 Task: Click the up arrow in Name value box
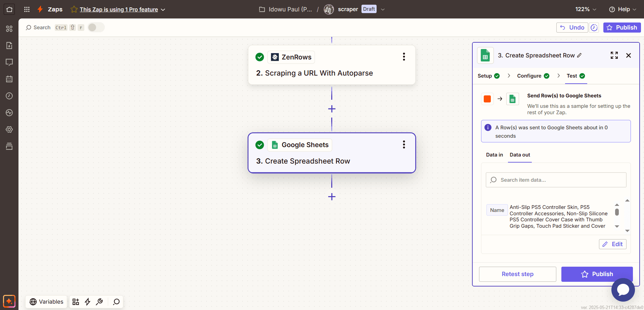pos(617,205)
